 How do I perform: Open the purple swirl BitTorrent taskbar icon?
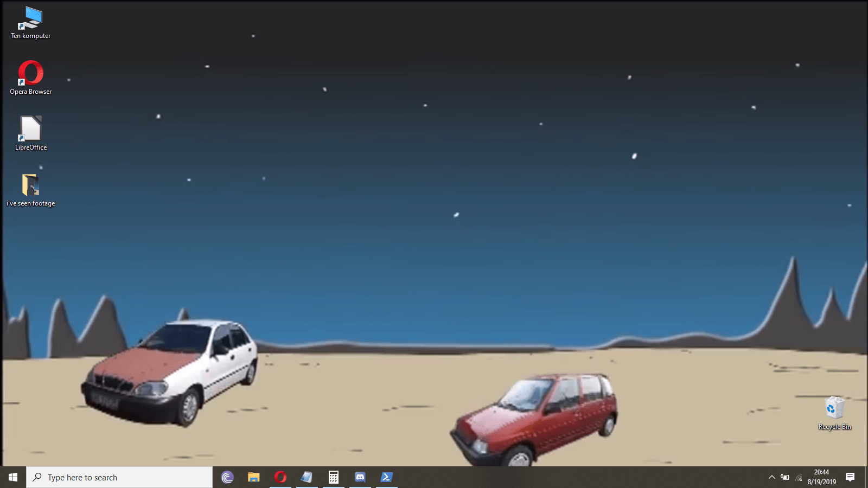227,477
